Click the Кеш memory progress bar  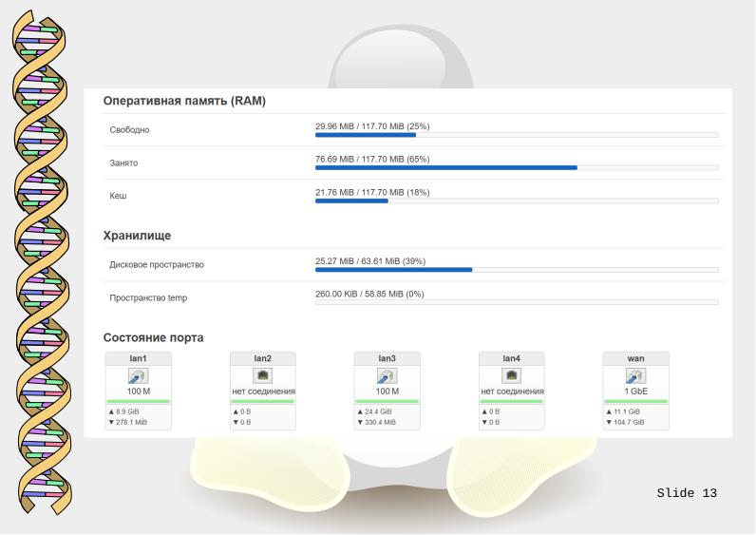click(516, 201)
